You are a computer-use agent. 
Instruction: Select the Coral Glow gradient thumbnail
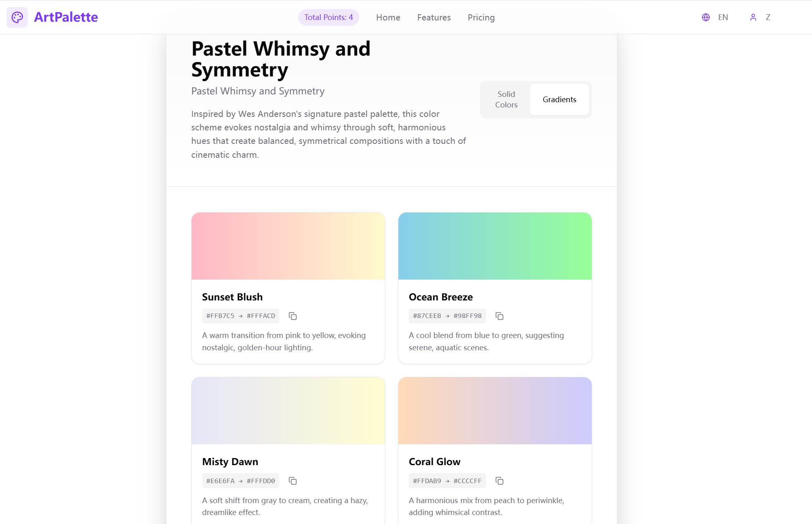coord(495,410)
